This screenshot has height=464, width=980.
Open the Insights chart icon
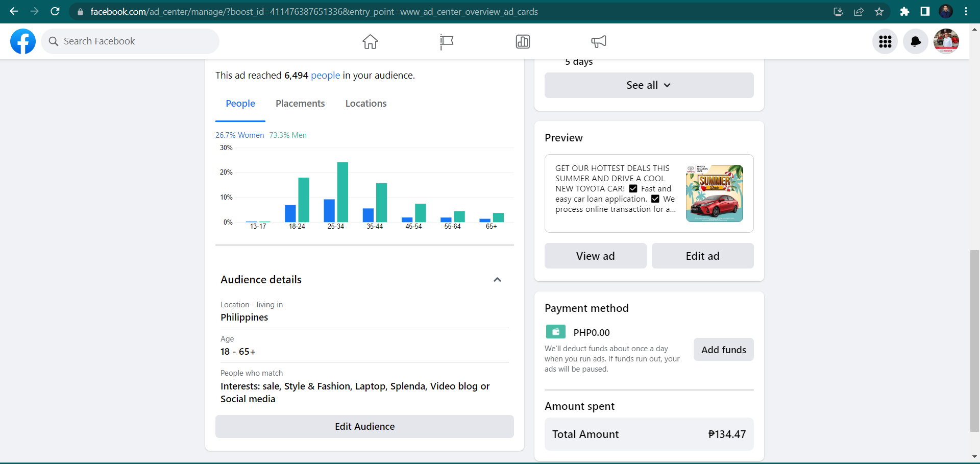click(x=523, y=42)
